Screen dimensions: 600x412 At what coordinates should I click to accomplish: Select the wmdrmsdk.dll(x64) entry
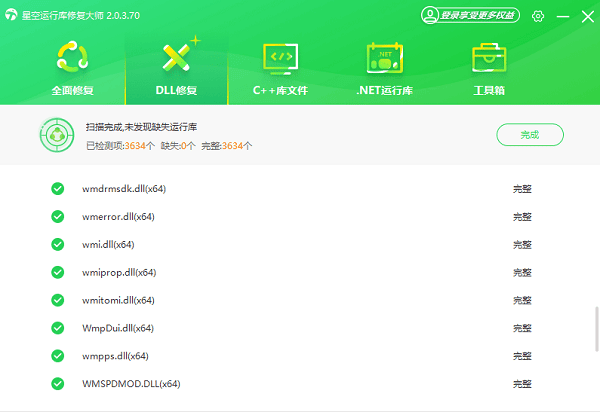tap(124, 189)
